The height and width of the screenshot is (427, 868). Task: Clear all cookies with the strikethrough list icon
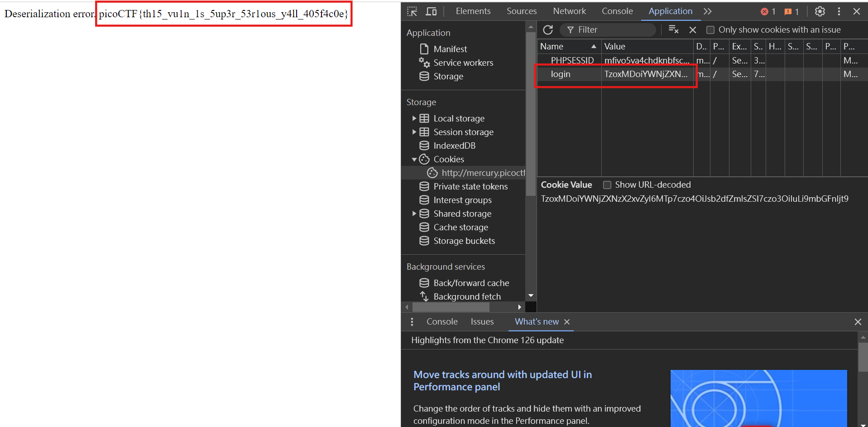(x=673, y=29)
